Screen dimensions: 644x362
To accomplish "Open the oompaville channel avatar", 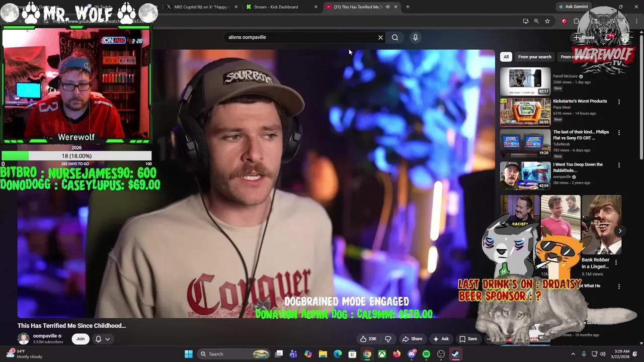I will [x=24, y=339].
